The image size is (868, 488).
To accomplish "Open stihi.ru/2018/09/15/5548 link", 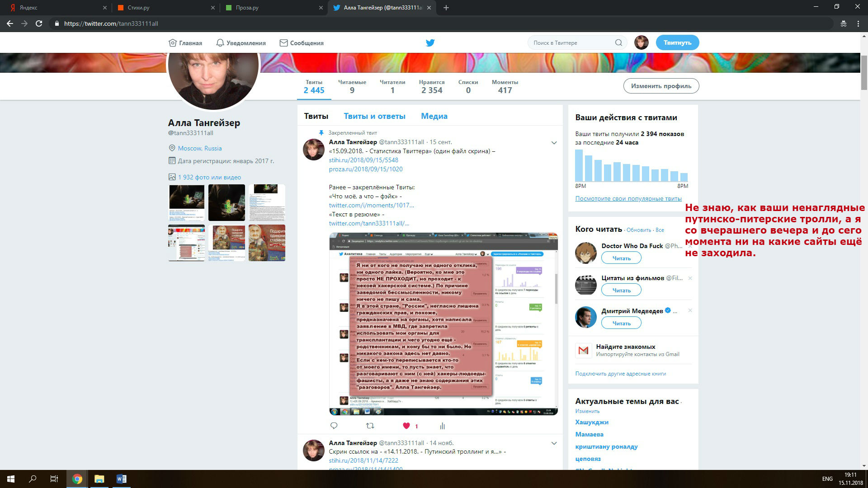I will (363, 160).
